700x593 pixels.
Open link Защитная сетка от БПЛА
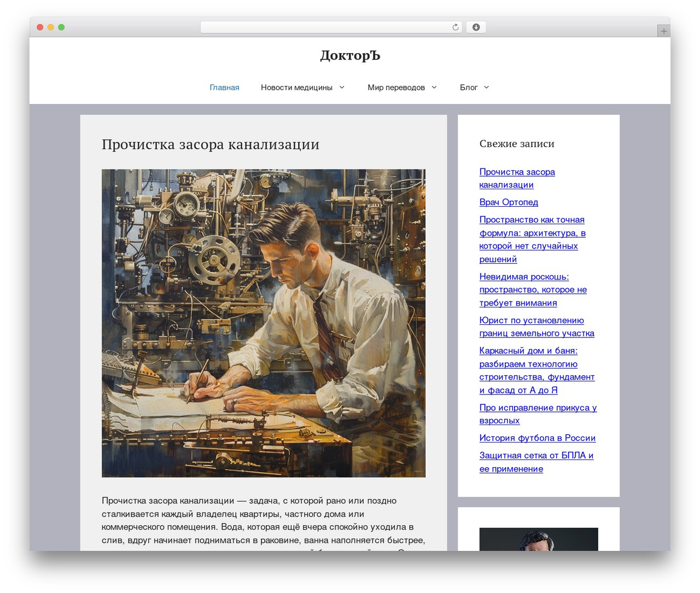(536, 462)
